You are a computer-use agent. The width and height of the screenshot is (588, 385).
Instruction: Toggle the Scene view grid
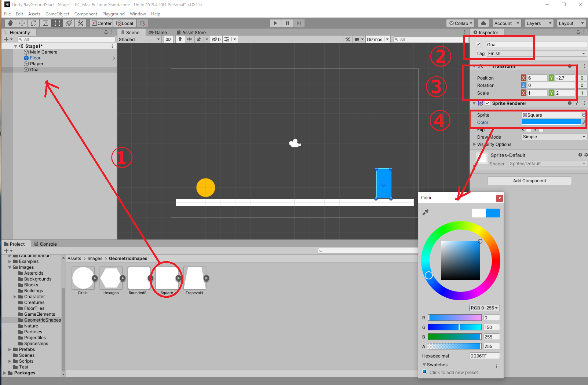(x=227, y=39)
